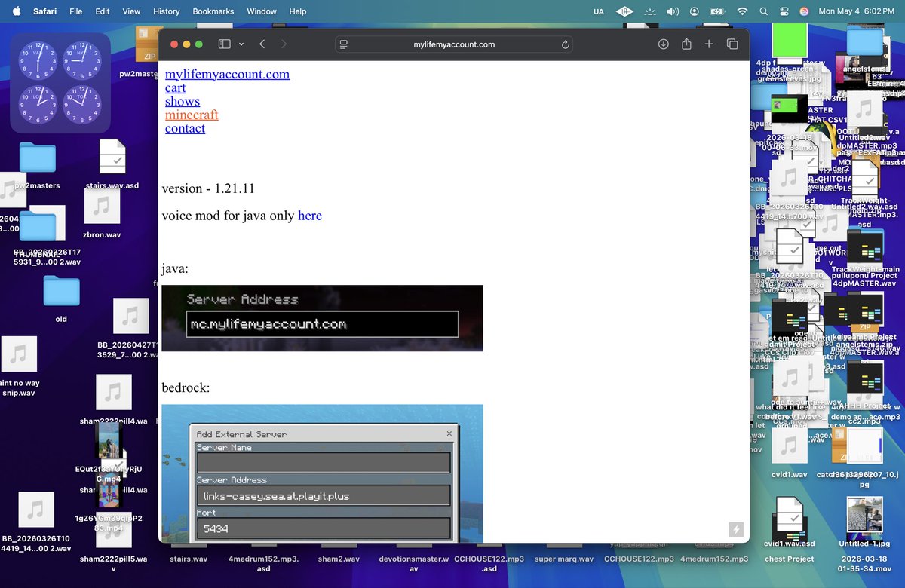Open the shows link

coord(183,101)
